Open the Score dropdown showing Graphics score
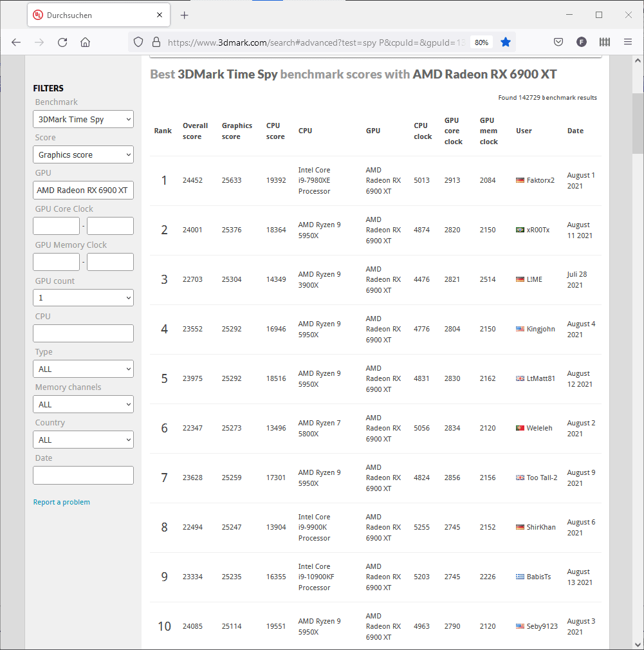The image size is (644, 650). coord(83,154)
